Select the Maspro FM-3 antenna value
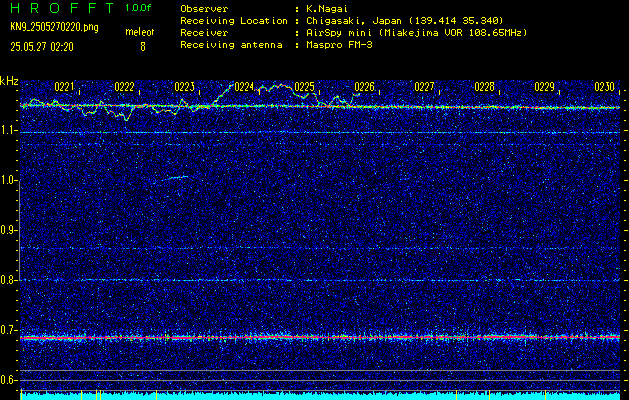Screen dimensions: 629x400 click(x=339, y=45)
